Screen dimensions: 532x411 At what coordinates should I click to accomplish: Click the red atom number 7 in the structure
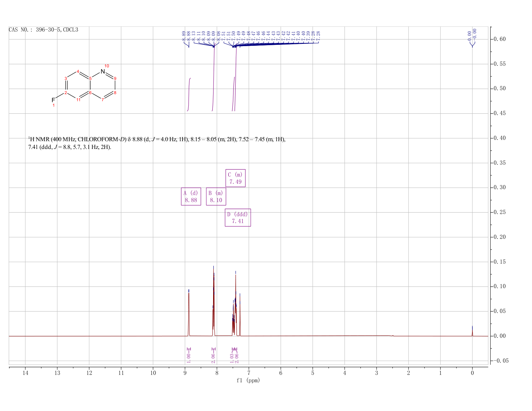coord(103,100)
